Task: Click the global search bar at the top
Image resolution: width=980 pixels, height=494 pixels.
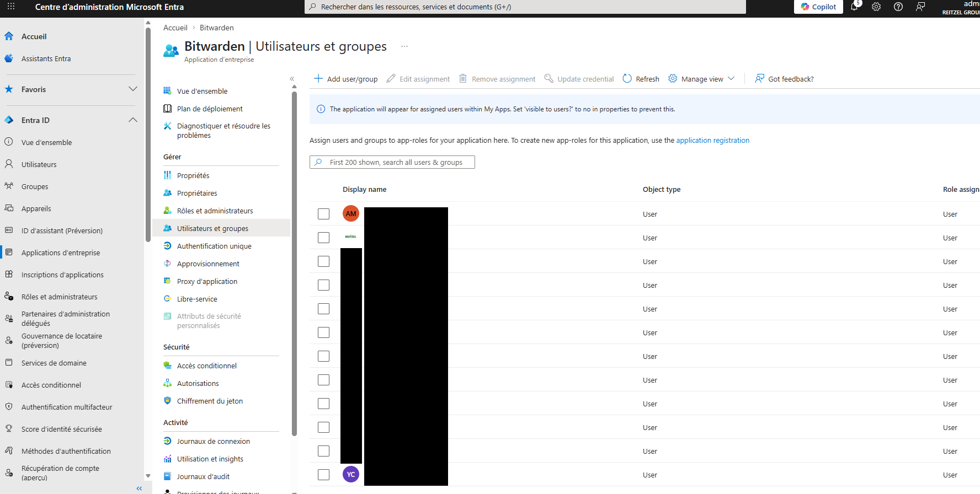Action: (x=525, y=7)
